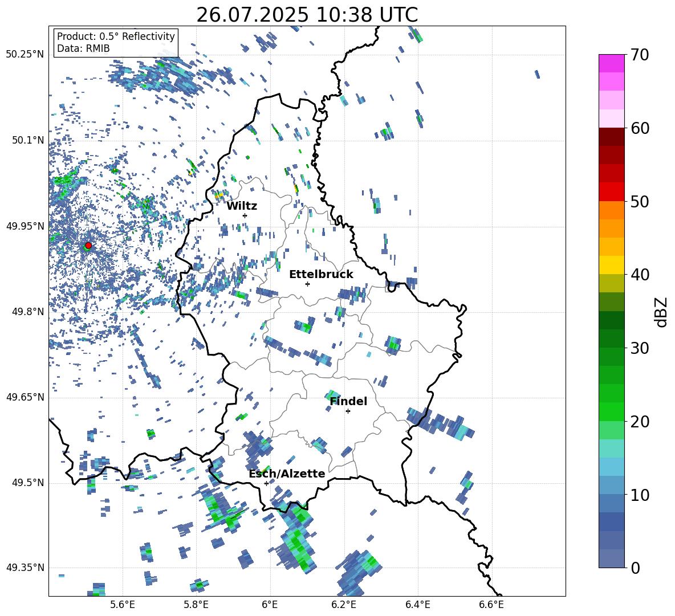Click the dBZ colorbar axis label
This screenshot has height=616, width=675.
point(661,312)
